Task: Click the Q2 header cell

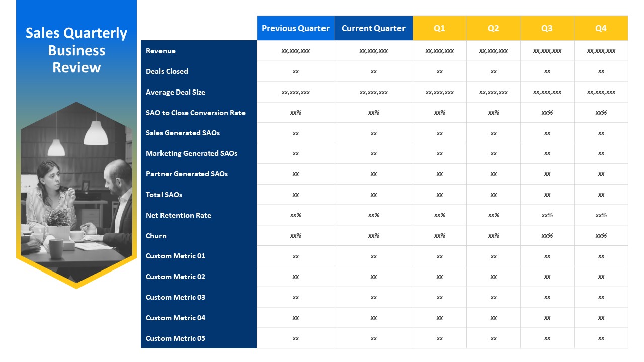Action: point(494,28)
